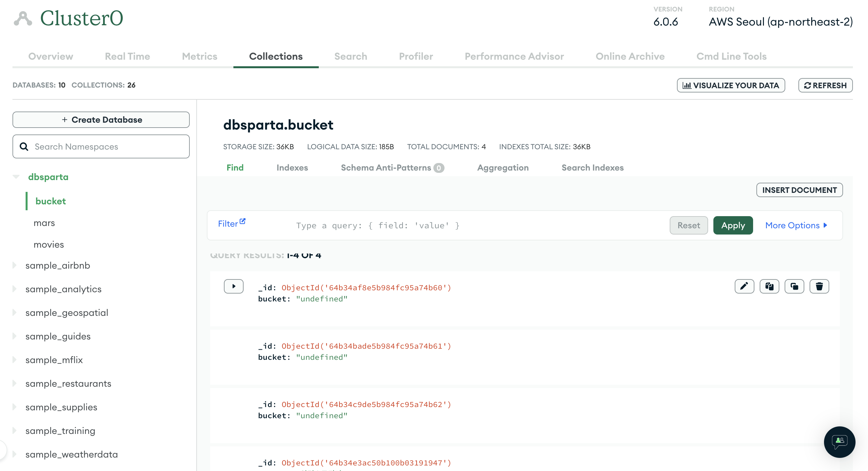The height and width of the screenshot is (471, 868).
Task: Expand the sample_weatherdata database
Action: click(14, 454)
